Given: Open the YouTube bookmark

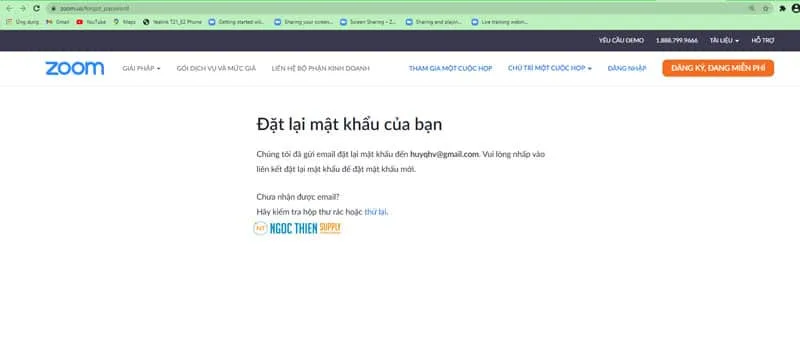Looking at the screenshot, I should click(x=91, y=22).
